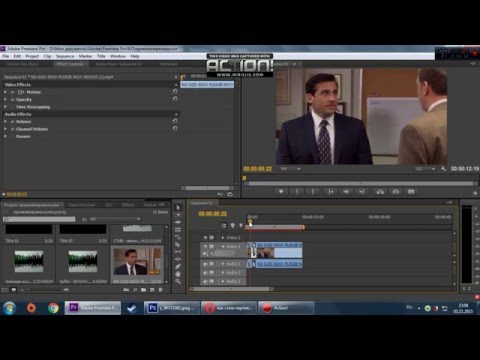Select the Zoom magnifier tool

(178, 281)
